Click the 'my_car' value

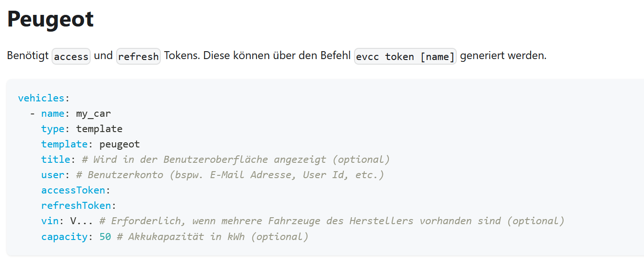93,113
